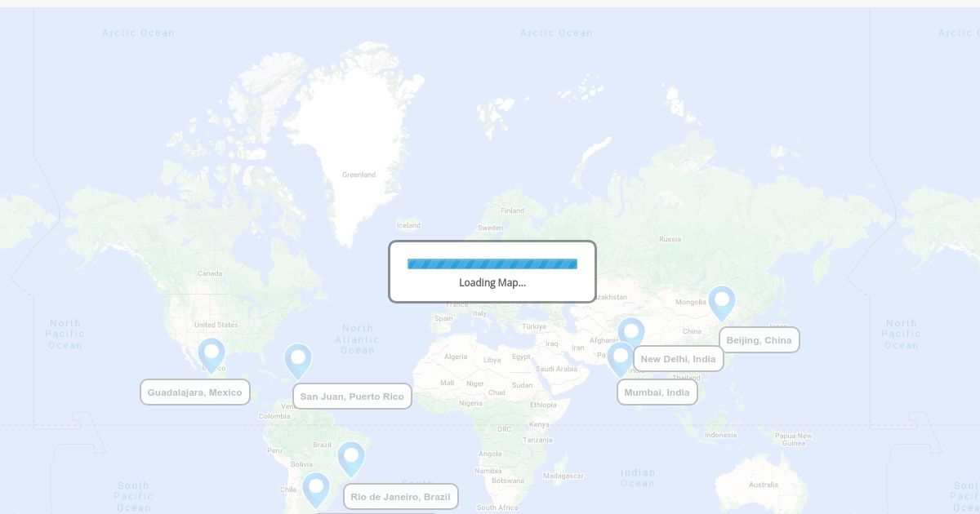Viewport: 980px width, 514px height.
Task: Select the map pin beside Chile
Action: 316,490
